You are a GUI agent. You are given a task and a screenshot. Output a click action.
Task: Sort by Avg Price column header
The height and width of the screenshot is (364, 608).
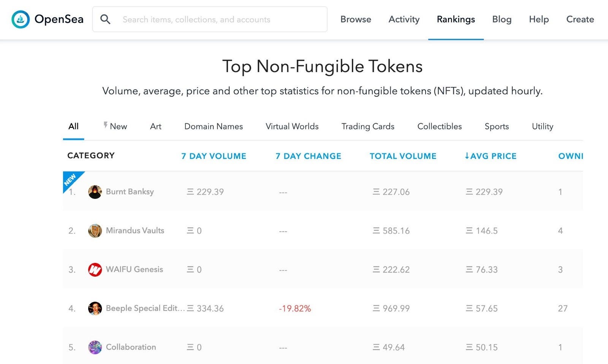tap(490, 156)
